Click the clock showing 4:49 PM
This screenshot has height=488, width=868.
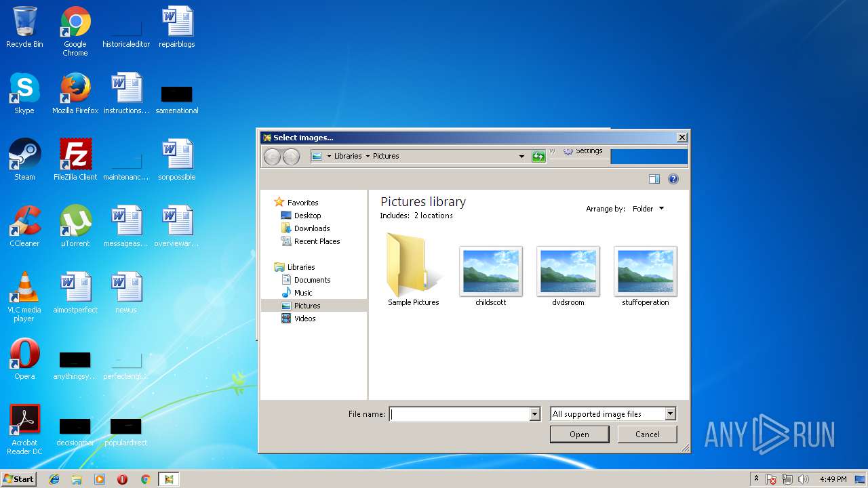tap(833, 479)
